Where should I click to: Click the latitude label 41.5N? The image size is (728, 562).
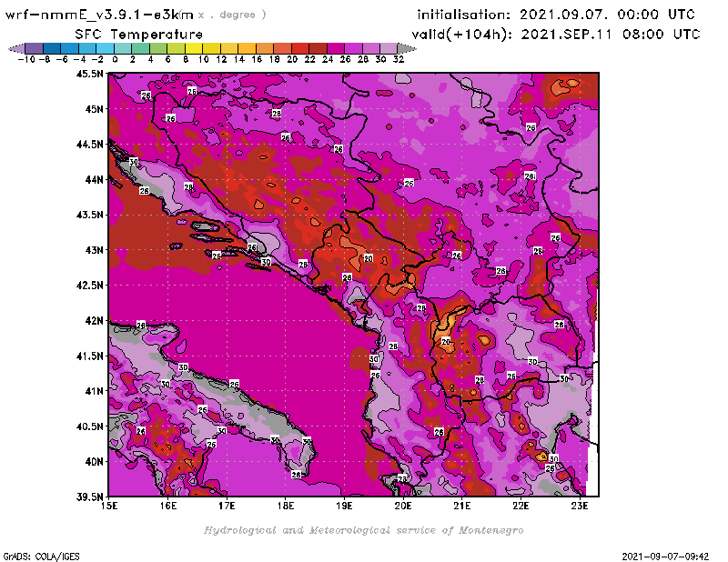pos(90,356)
